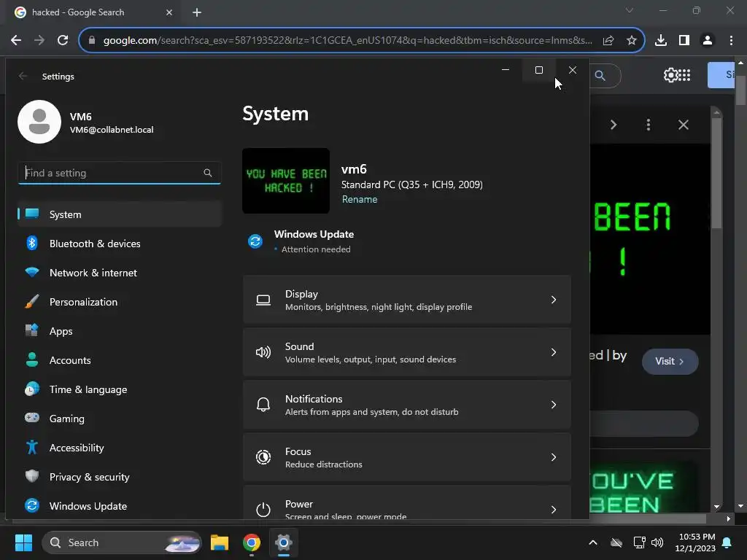This screenshot has height=560, width=747.
Task: Open notification bell in taskbar
Action: (x=727, y=542)
